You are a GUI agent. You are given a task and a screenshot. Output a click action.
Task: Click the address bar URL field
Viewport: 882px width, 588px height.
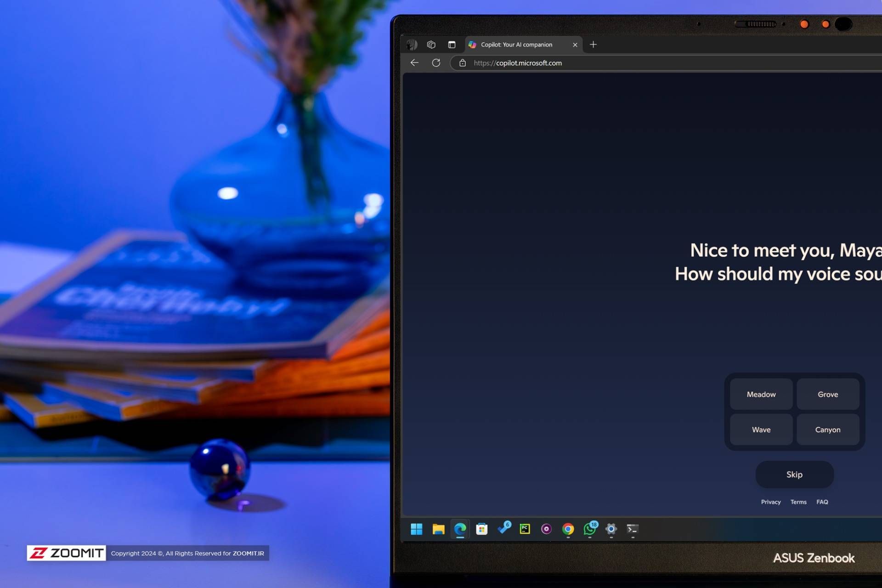pos(519,62)
